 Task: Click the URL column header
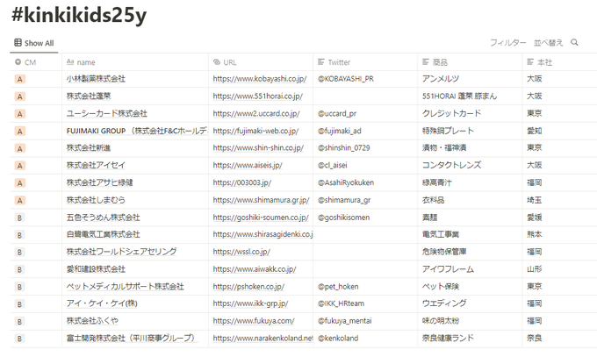click(225, 62)
